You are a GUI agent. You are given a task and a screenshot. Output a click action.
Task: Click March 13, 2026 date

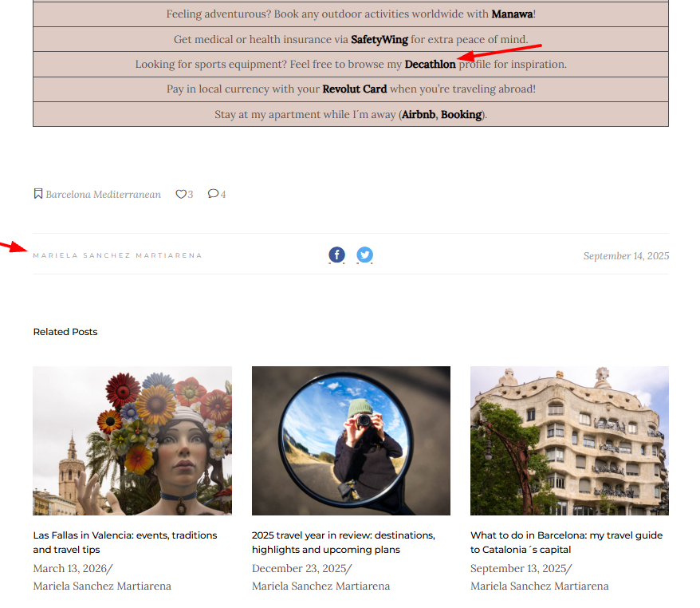pyautogui.click(x=69, y=568)
